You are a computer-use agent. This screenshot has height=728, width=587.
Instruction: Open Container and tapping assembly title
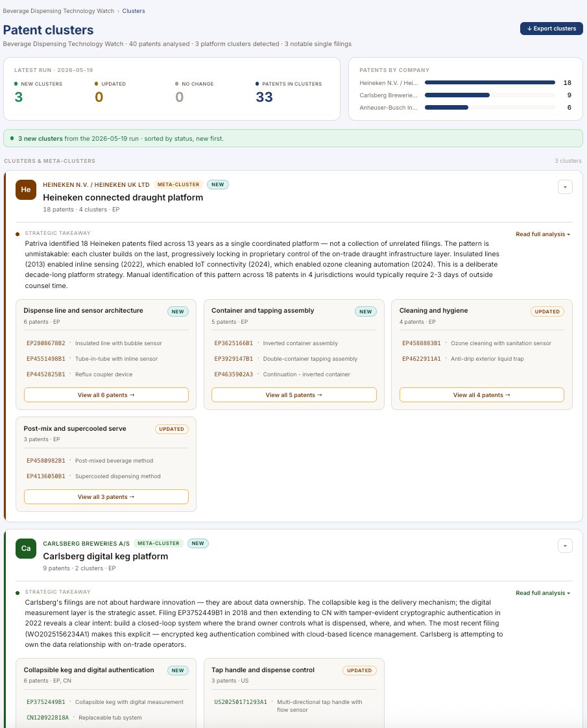pos(263,311)
